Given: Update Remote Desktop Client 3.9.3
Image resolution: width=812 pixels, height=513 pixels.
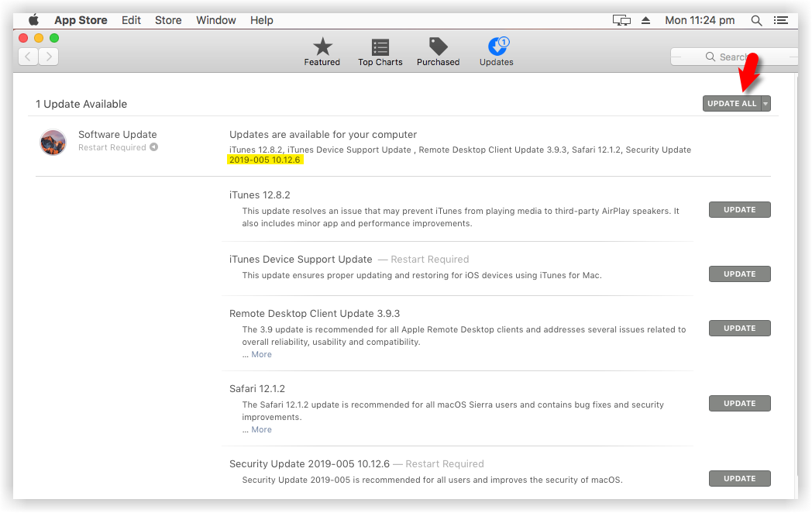Looking at the screenshot, I should pos(739,329).
